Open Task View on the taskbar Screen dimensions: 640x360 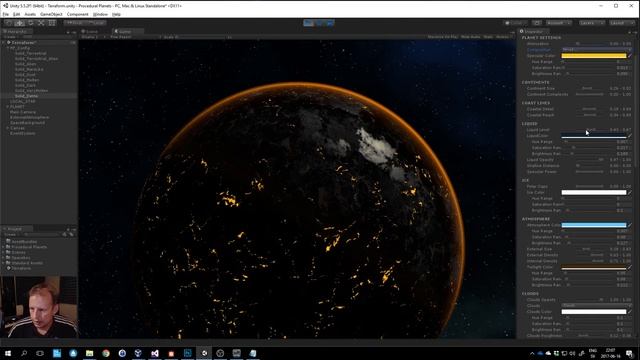click(40, 353)
